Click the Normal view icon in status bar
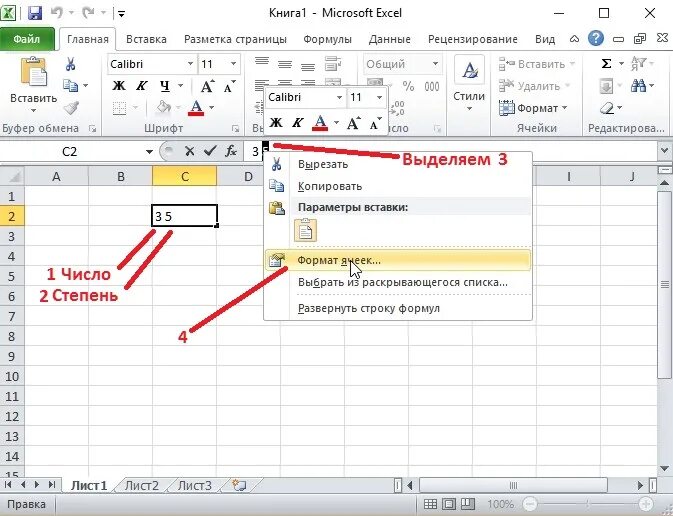This screenshot has width=673, height=516. 430,504
